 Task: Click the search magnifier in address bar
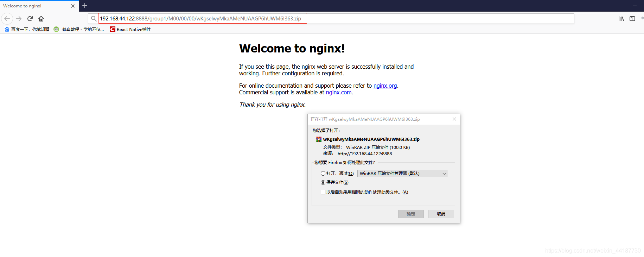point(94,19)
